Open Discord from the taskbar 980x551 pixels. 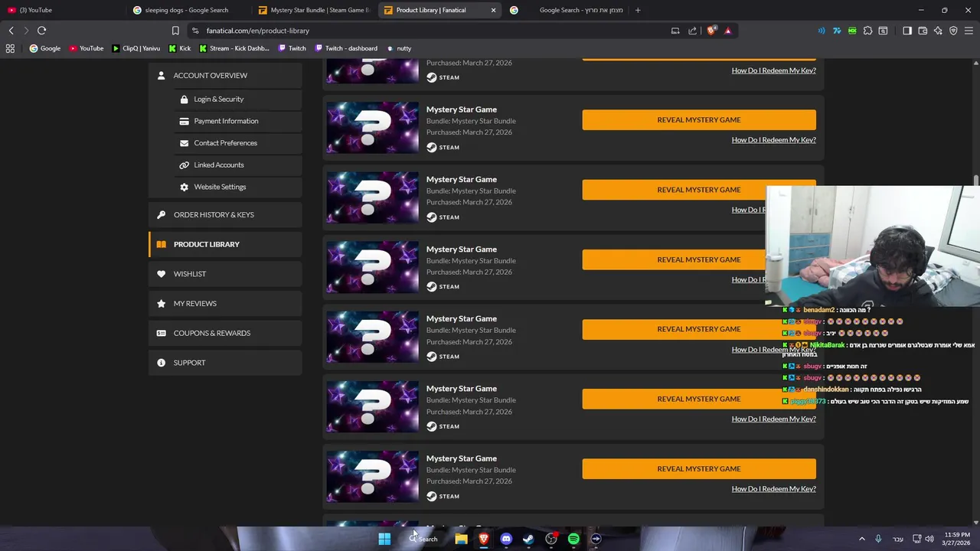coord(506,539)
